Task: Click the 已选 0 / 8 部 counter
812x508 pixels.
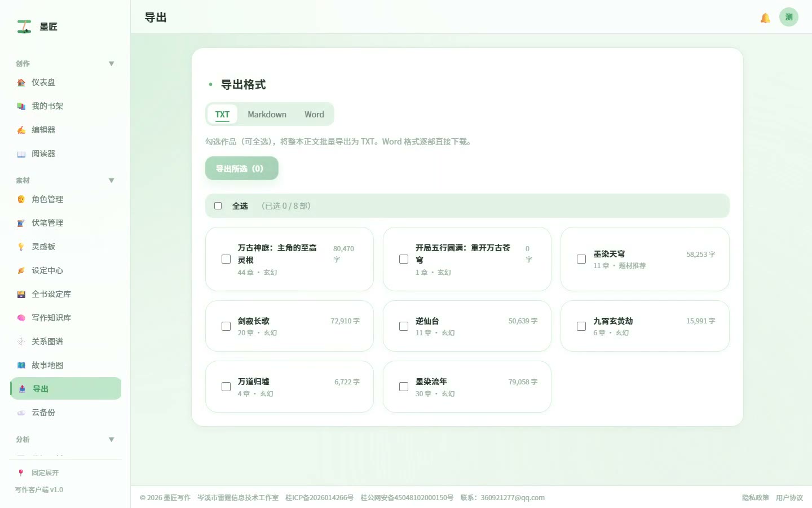Action: tap(286, 206)
